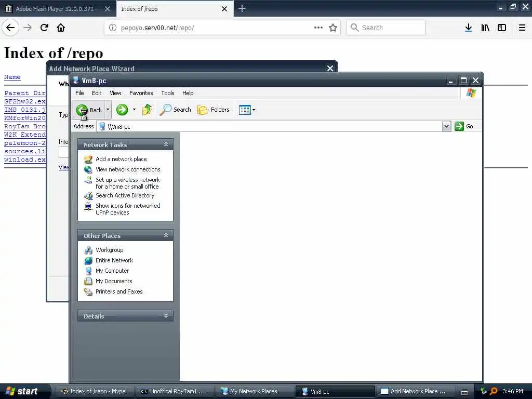This screenshot has width=532, height=399.
Task: Click inside the \\Vm8-pc address field
Action: coord(270,126)
